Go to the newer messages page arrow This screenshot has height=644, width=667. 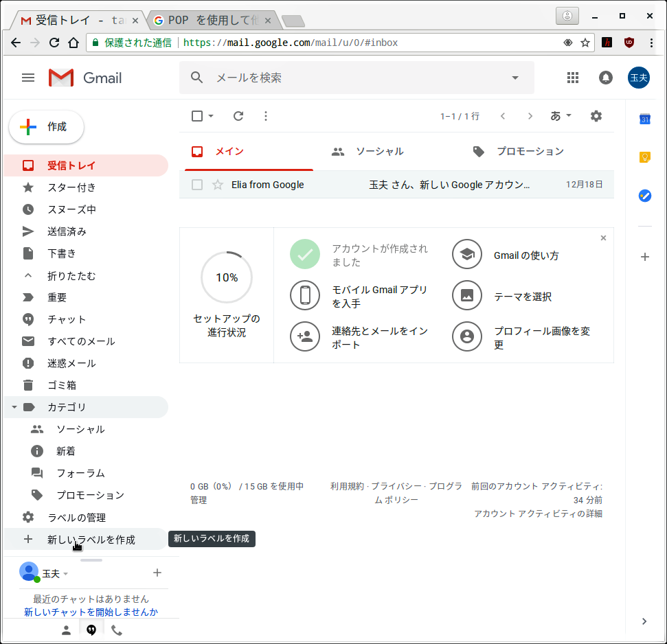pyautogui.click(x=503, y=116)
